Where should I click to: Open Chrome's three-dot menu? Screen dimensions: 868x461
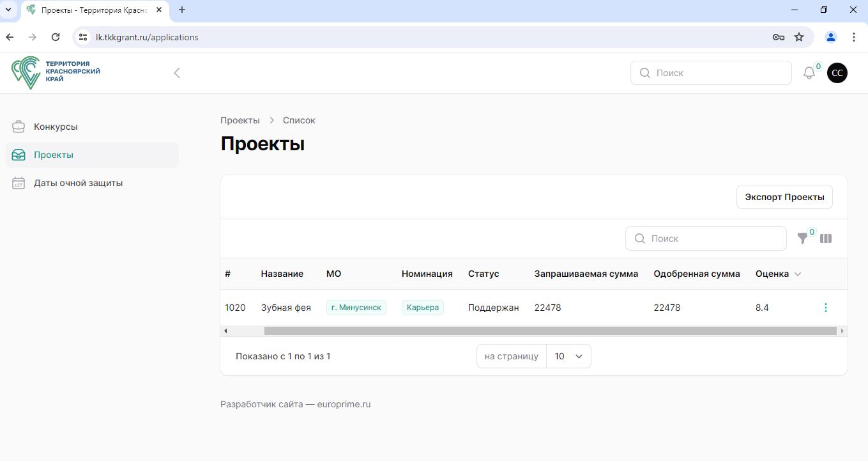pyautogui.click(x=854, y=37)
